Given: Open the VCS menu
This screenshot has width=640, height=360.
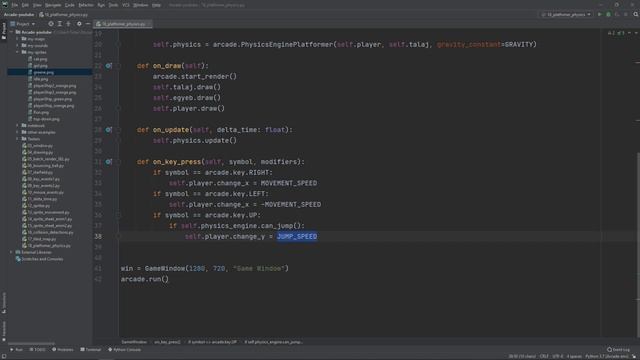Looking at the screenshot, I should 126,5.
